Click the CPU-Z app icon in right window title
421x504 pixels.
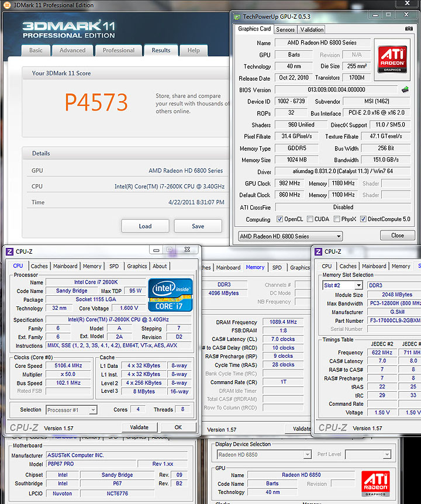pos(318,251)
